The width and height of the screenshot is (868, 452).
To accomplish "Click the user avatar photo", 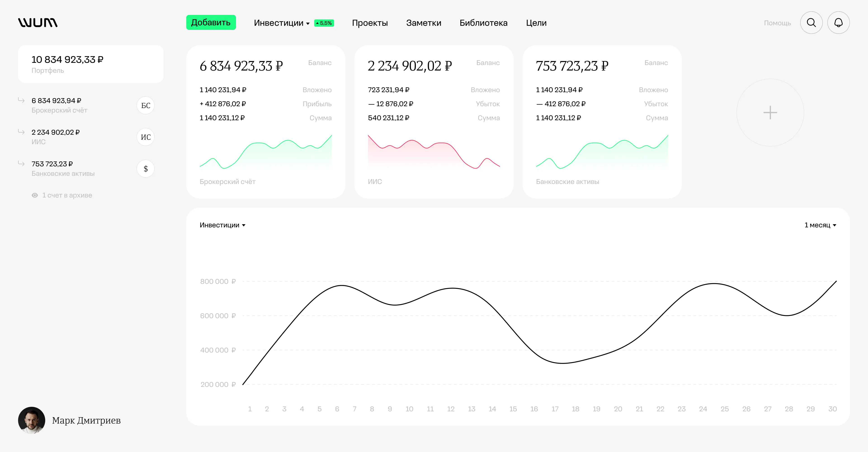I will pos(31,420).
